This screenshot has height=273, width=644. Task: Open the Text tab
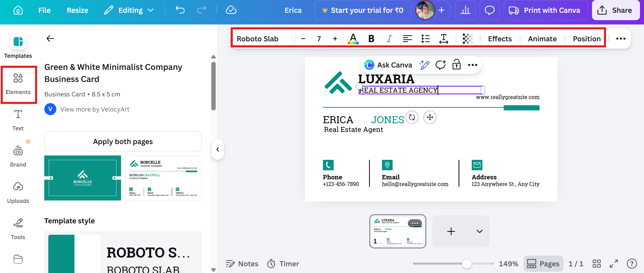click(x=18, y=120)
